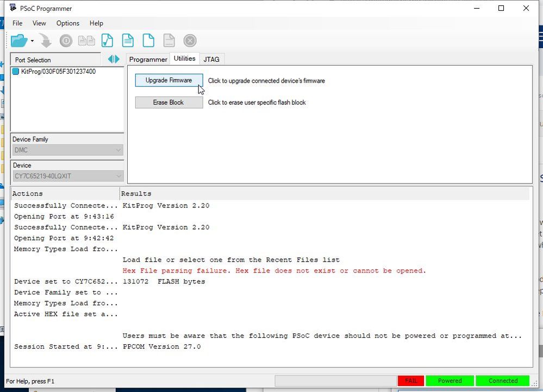Image resolution: width=543 pixels, height=392 pixels.
Task: Toggle device power with the power icon
Action: (x=65, y=40)
